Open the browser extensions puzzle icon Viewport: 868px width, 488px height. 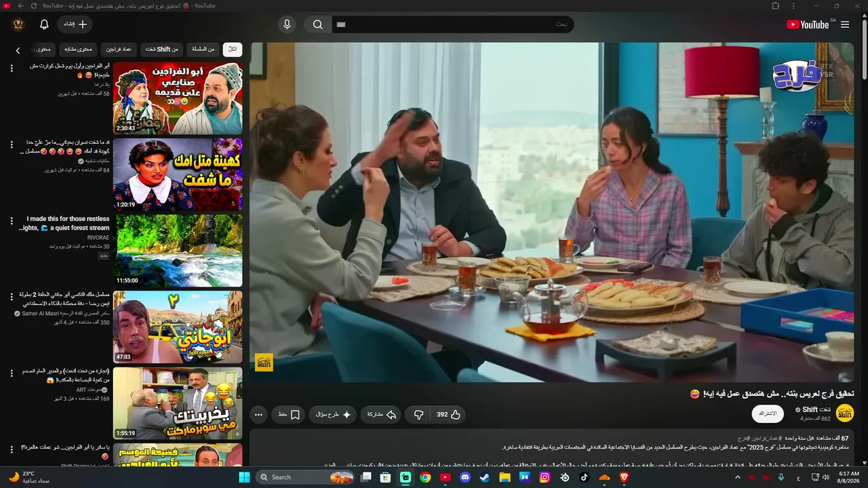(x=776, y=6)
